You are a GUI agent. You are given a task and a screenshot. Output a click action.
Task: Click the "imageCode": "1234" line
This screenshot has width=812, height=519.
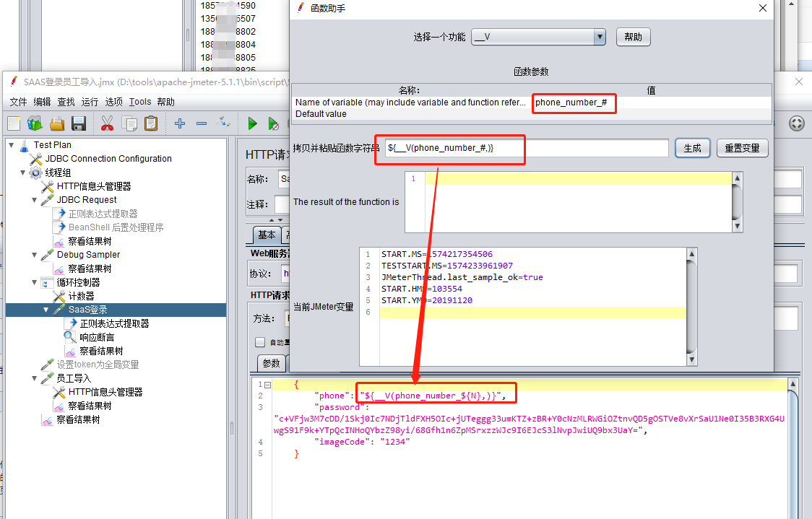tap(362, 442)
